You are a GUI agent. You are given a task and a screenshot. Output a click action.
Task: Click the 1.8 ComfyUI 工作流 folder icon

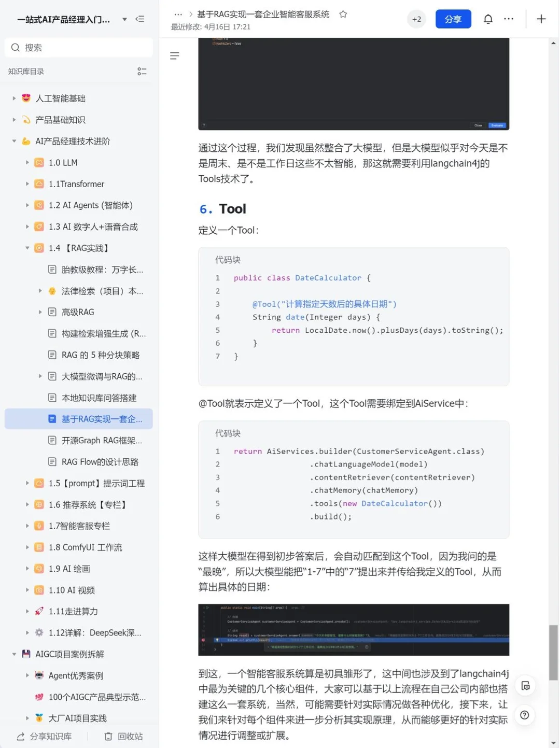tap(39, 547)
